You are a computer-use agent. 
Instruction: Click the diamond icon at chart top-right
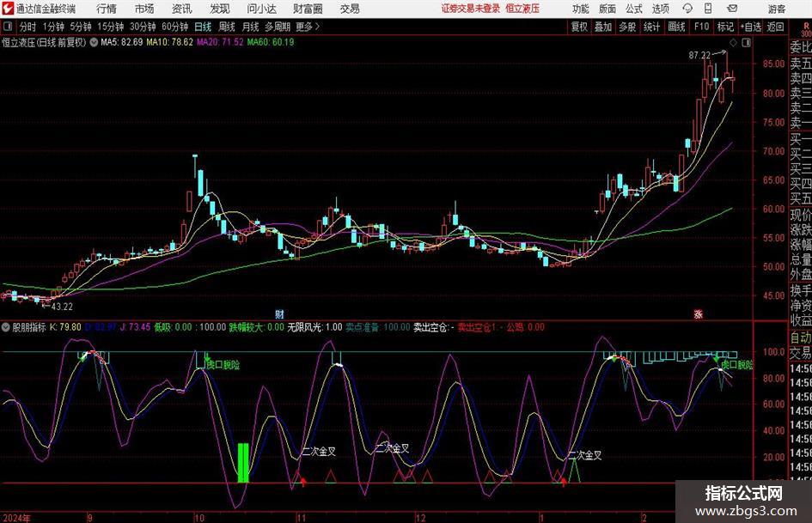click(733, 43)
